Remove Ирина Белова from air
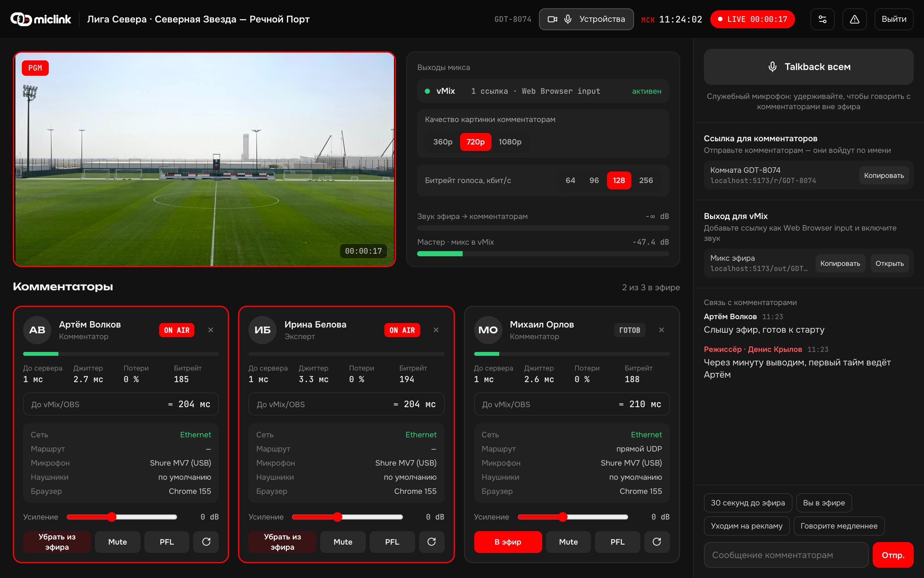924x578 pixels. pos(282,542)
